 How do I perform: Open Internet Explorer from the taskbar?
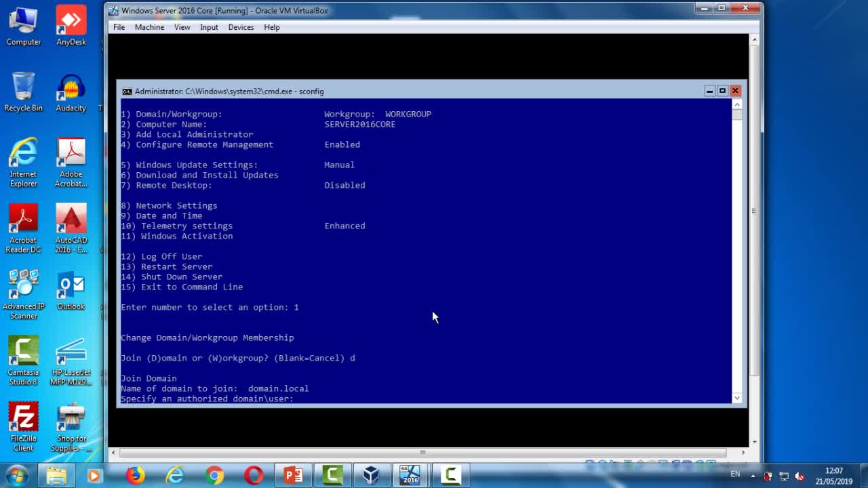click(x=175, y=476)
